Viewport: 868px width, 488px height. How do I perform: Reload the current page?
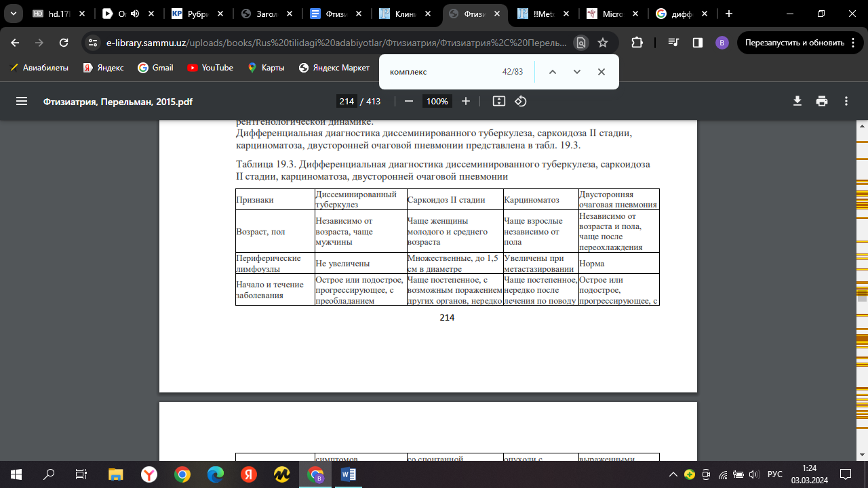(64, 43)
